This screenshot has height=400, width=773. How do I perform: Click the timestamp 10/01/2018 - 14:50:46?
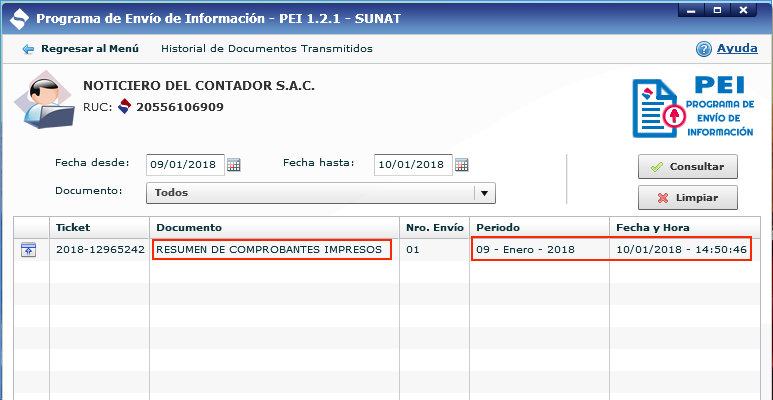coord(681,250)
